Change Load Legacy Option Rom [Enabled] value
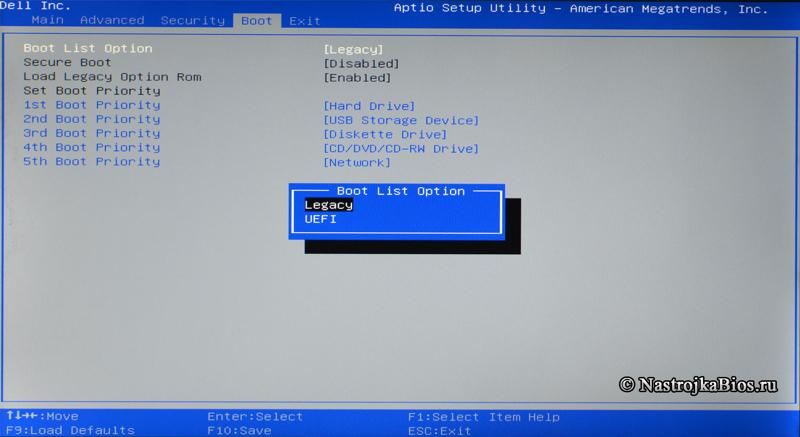 pos(357,78)
